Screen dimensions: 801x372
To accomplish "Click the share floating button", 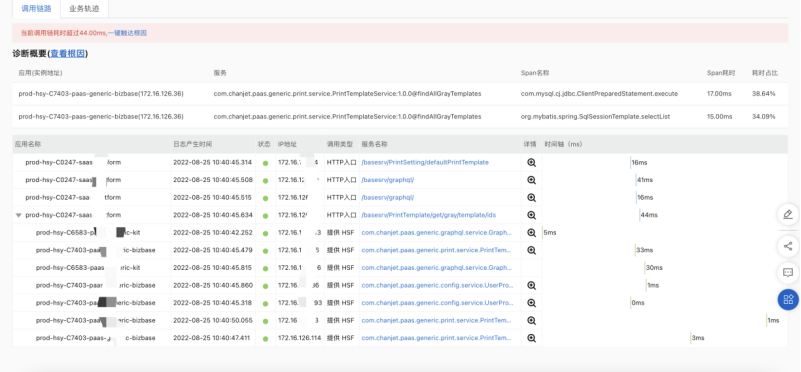I will click(x=788, y=246).
